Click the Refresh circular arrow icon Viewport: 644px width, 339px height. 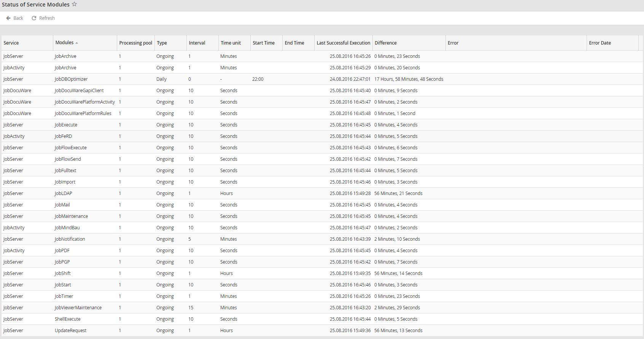pos(34,18)
